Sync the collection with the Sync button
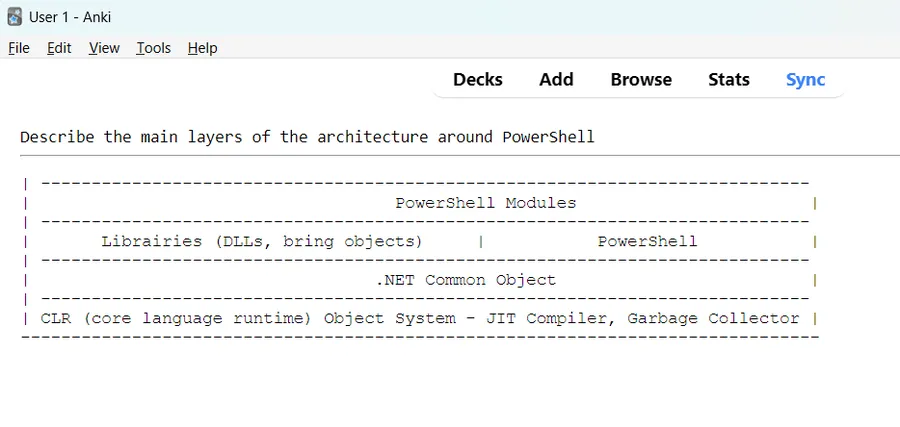Image resolution: width=900 pixels, height=427 pixels. 805,79
